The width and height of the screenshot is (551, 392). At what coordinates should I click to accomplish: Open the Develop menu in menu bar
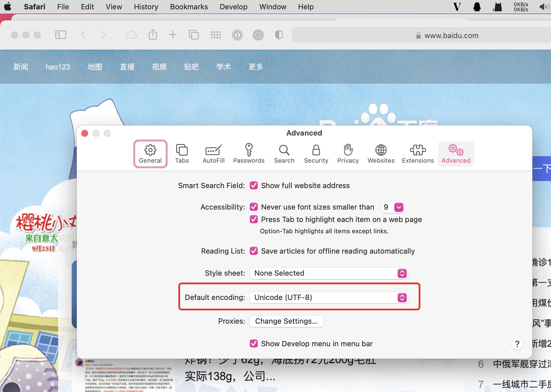233,6
